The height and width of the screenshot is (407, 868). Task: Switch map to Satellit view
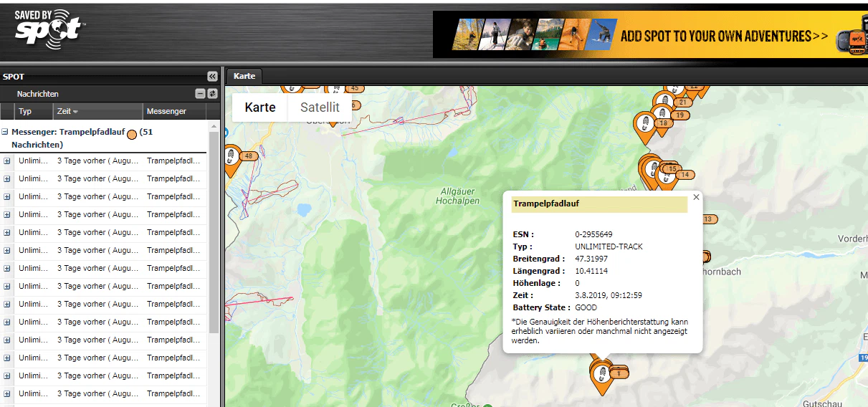[320, 107]
